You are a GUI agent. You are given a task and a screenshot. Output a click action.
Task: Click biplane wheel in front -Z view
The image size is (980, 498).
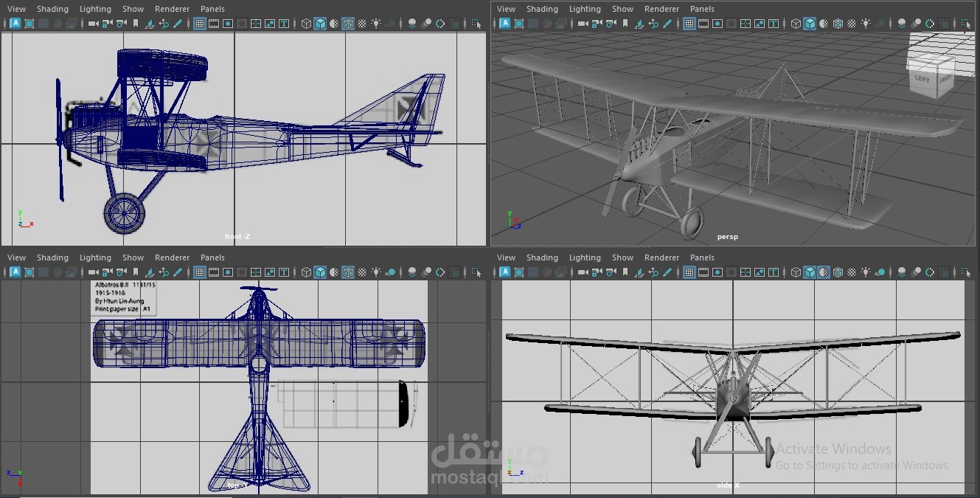pyautogui.click(x=124, y=213)
